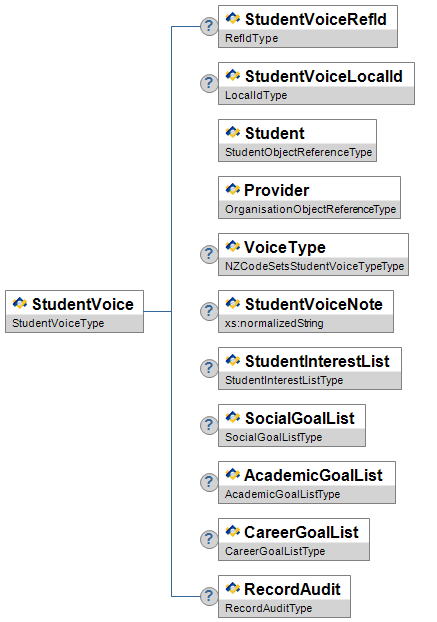Click the question mark icon beside StudentVoiceLocalId
The image size is (437, 622).
209,84
